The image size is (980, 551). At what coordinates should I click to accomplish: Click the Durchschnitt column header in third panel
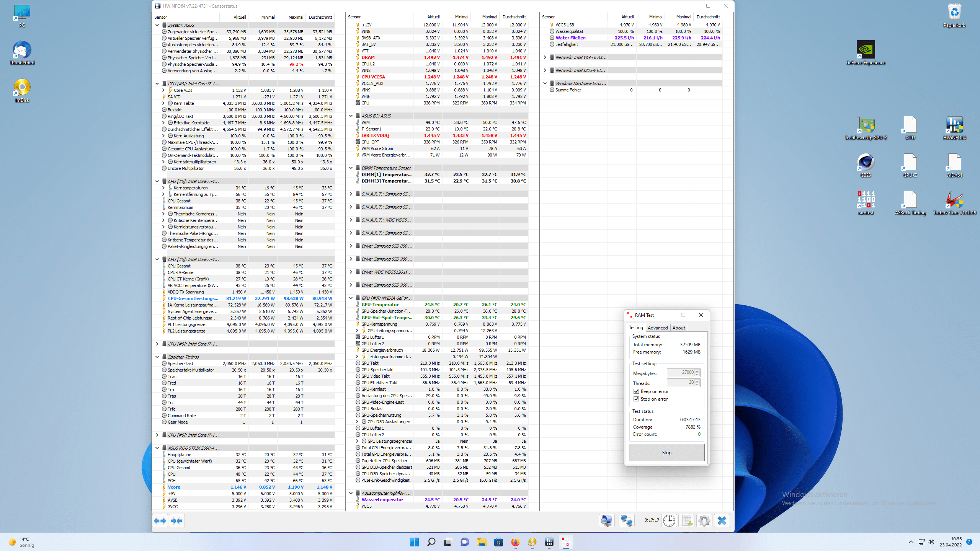click(x=708, y=17)
